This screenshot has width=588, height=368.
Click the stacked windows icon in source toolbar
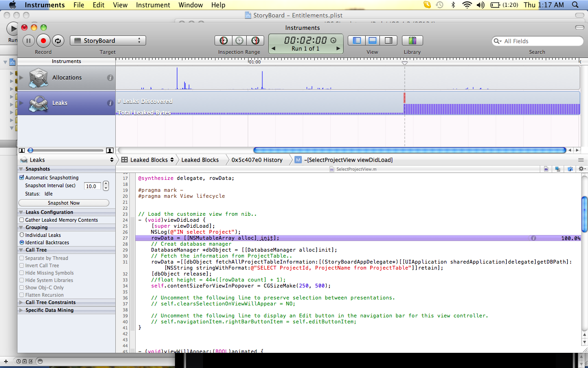tap(558, 169)
